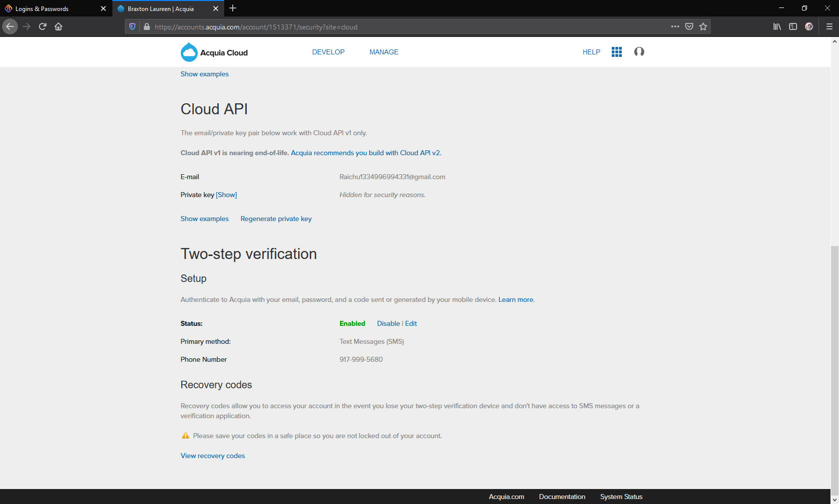Click the warning triangle icon
Image resolution: width=839 pixels, height=504 pixels.
tap(186, 435)
